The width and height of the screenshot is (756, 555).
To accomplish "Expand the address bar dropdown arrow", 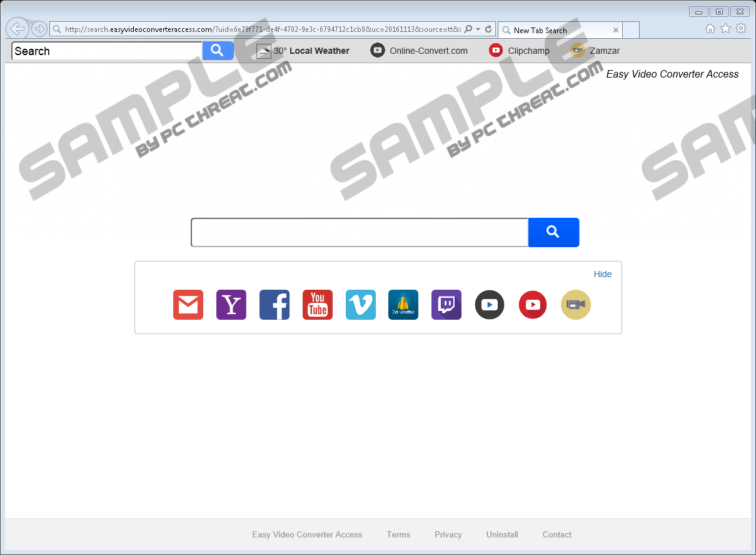I will (478, 29).
